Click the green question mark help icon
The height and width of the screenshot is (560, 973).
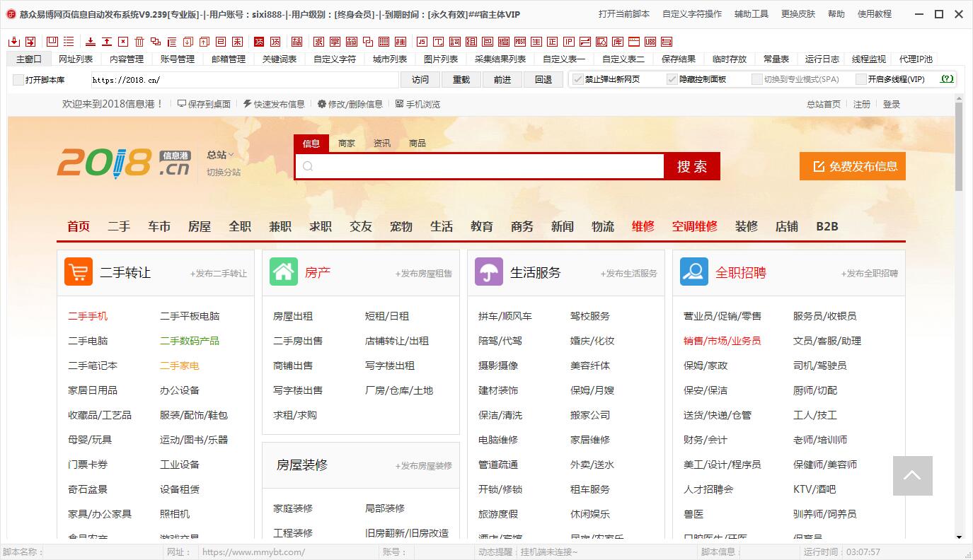[947, 79]
